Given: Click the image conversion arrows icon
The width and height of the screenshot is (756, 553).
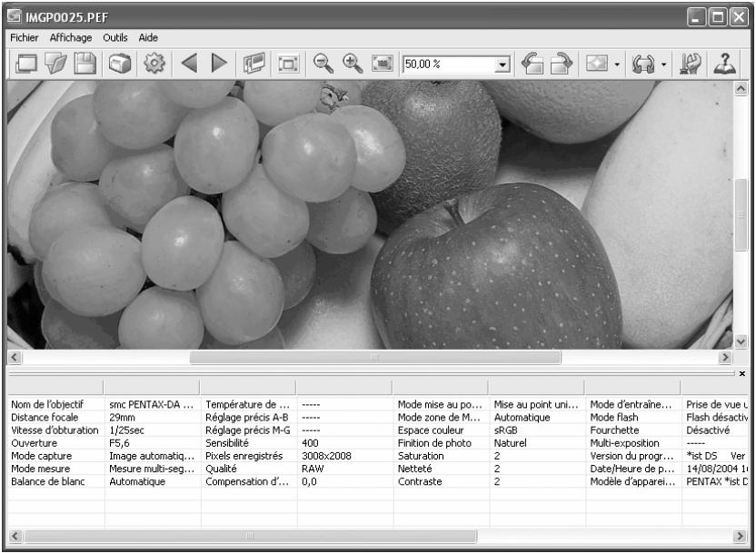Looking at the screenshot, I should 643,64.
